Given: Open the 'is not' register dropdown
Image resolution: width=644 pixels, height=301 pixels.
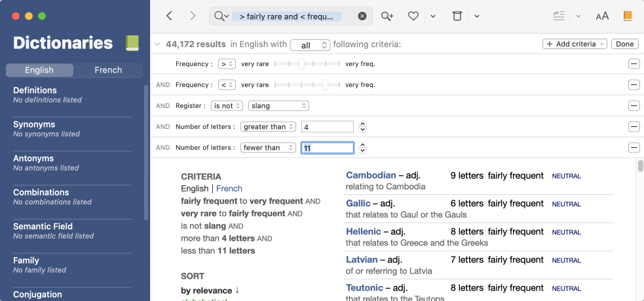Looking at the screenshot, I should [x=227, y=106].
